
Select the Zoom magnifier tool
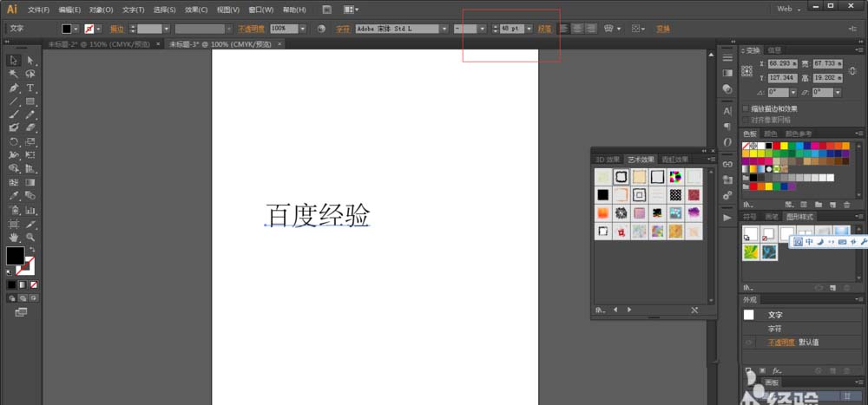point(30,237)
